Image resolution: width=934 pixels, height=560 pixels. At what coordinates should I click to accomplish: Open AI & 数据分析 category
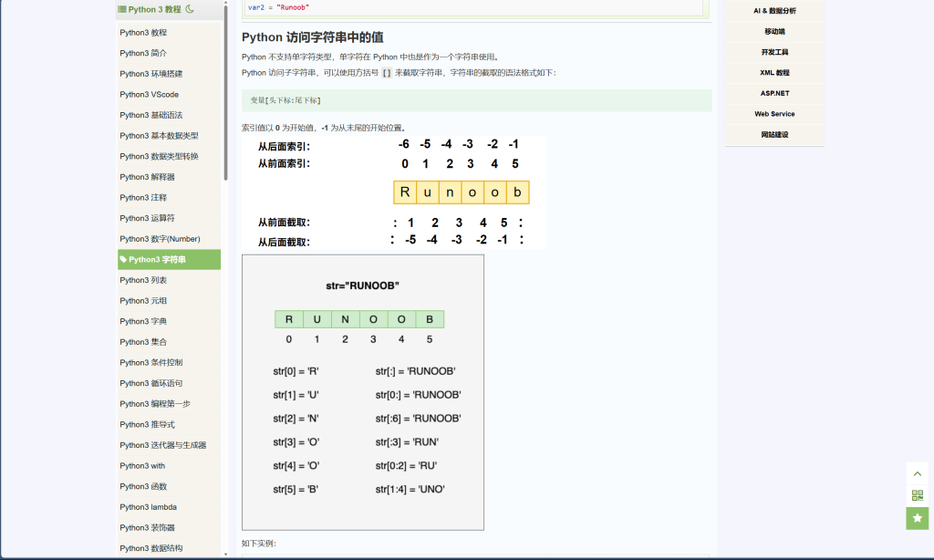[x=773, y=11]
